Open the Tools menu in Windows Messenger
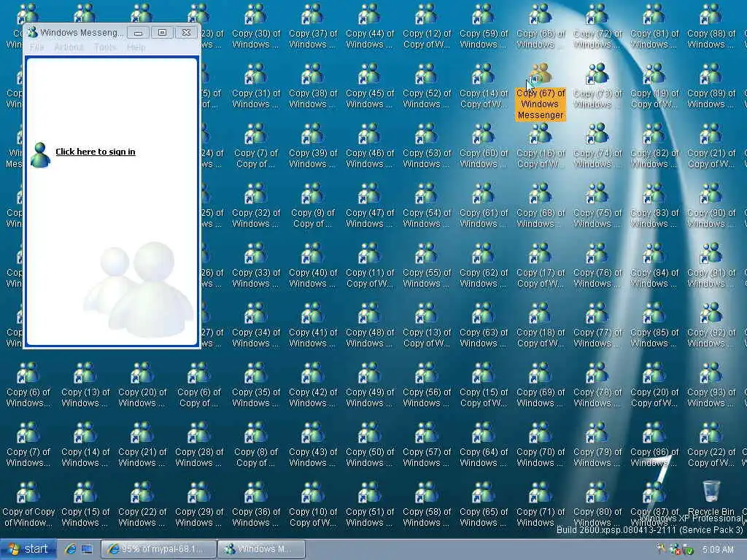747x560 pixels. coord(105,47)
